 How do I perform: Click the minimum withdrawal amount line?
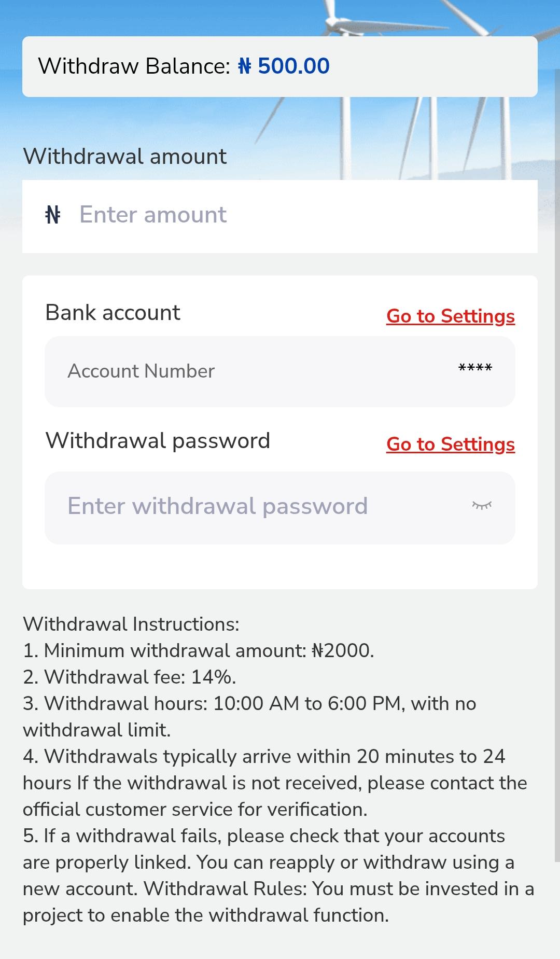point(200,650)
